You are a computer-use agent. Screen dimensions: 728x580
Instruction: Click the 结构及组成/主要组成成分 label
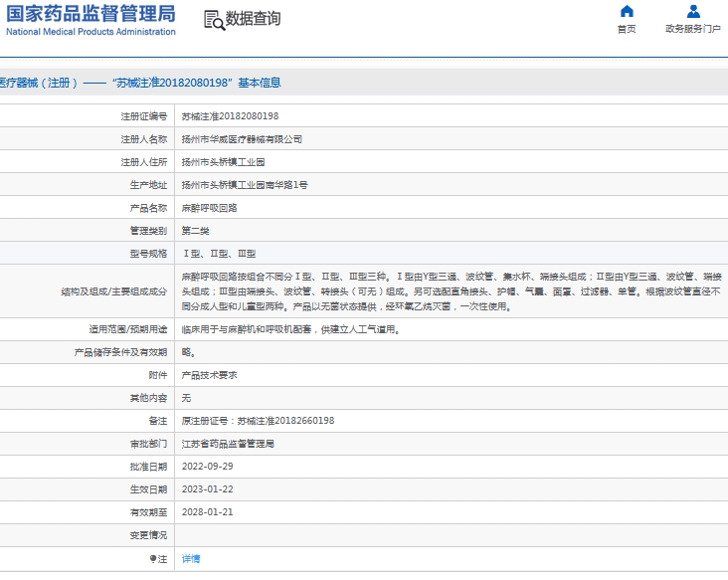114,291
